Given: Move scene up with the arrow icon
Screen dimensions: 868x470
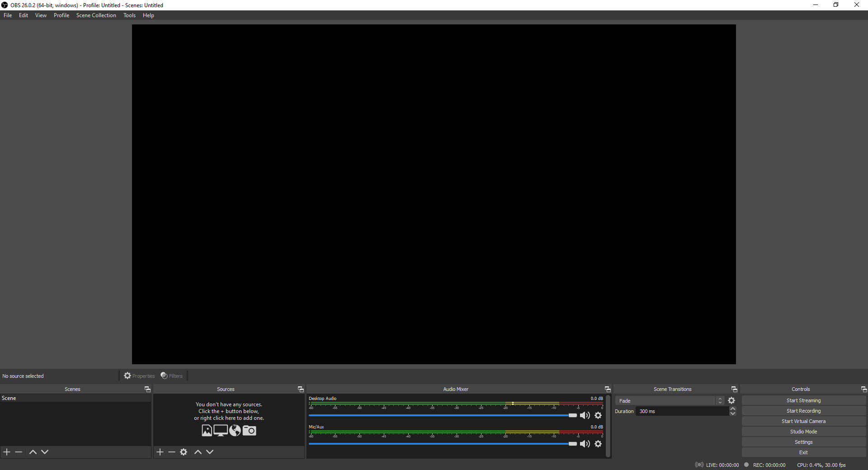Looking at the screenshot, I should (x=33, y=452).
